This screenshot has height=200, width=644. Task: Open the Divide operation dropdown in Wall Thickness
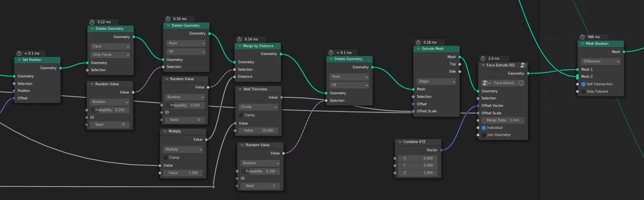pyautogui.click(x=258, y=107)
